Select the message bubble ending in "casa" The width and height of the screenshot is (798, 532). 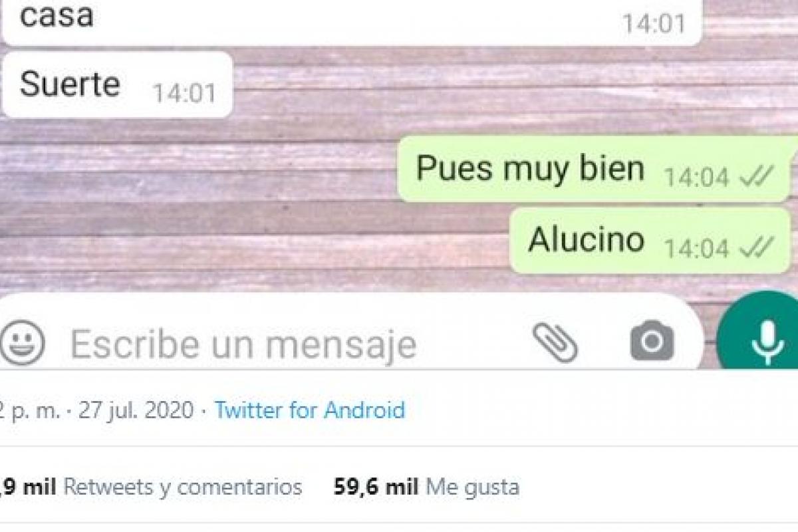pyautogui.click(x=352, y=22)
